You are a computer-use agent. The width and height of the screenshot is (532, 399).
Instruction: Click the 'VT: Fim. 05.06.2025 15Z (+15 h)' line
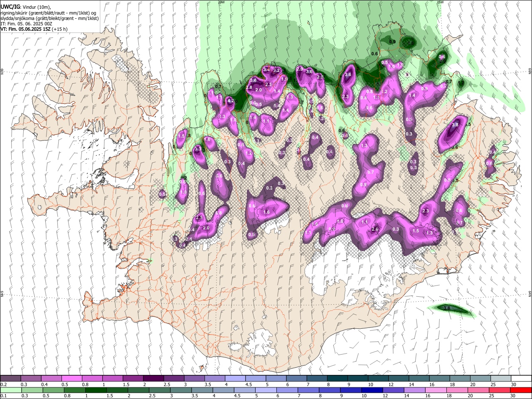34,29
